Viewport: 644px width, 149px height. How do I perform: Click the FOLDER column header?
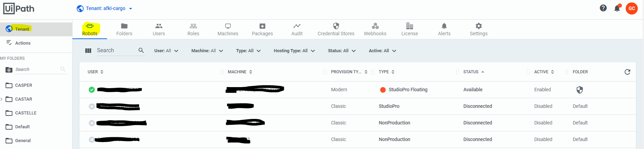click(580, 72)
